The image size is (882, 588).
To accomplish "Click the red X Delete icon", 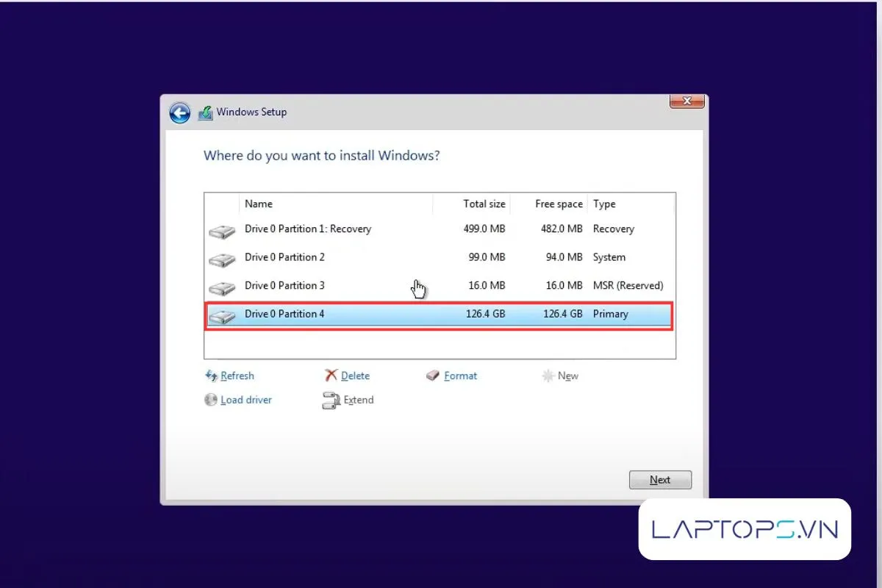I will (x=331, y=376).
